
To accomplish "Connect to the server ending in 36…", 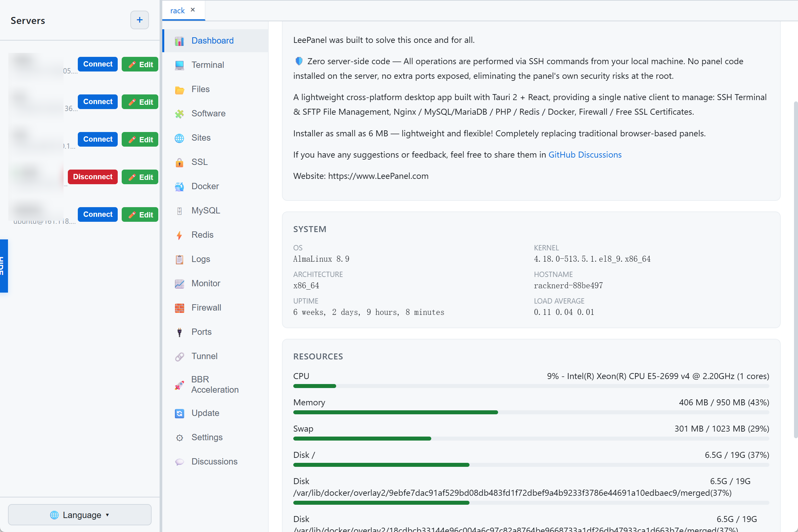I will 98,102.
